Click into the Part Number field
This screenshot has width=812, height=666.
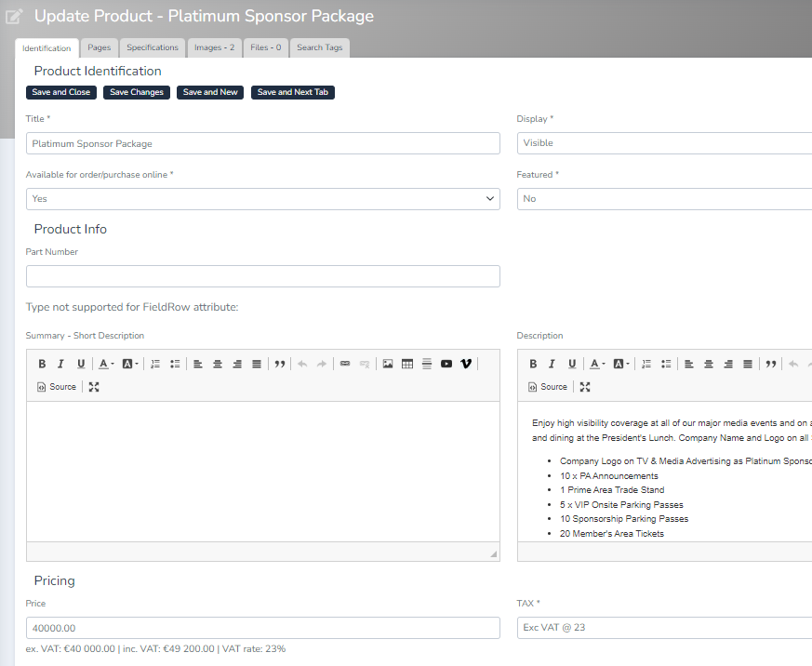262,276
